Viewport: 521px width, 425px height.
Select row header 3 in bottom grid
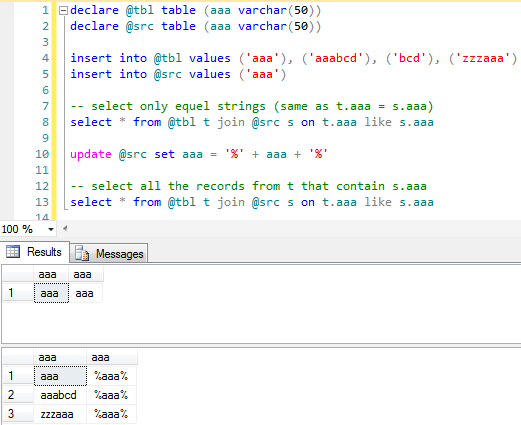pos(18,414)
